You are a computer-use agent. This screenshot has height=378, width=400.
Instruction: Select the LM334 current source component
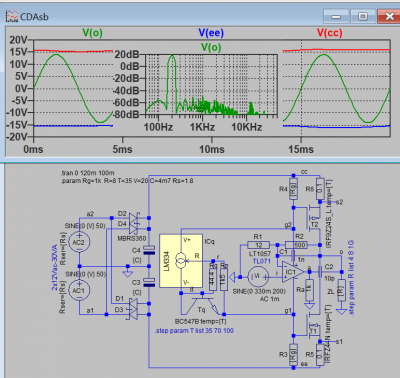coord(181,261)
